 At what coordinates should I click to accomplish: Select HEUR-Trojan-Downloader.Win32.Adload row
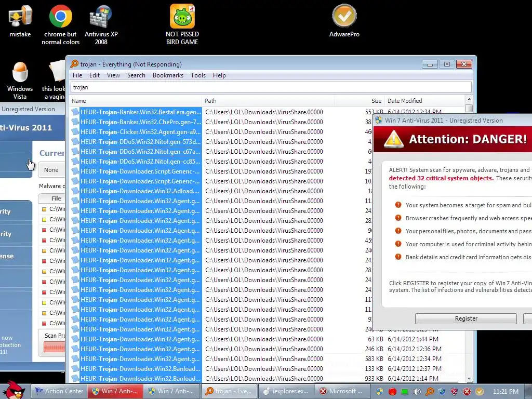141,191
